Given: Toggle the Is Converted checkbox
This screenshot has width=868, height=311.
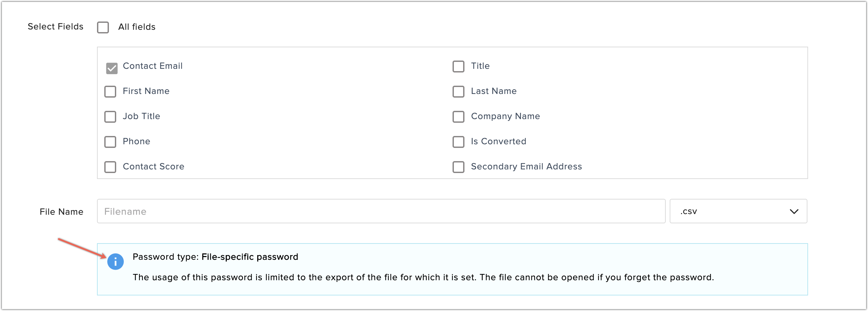Looking at the screenshot, I should tap(458, 142).
